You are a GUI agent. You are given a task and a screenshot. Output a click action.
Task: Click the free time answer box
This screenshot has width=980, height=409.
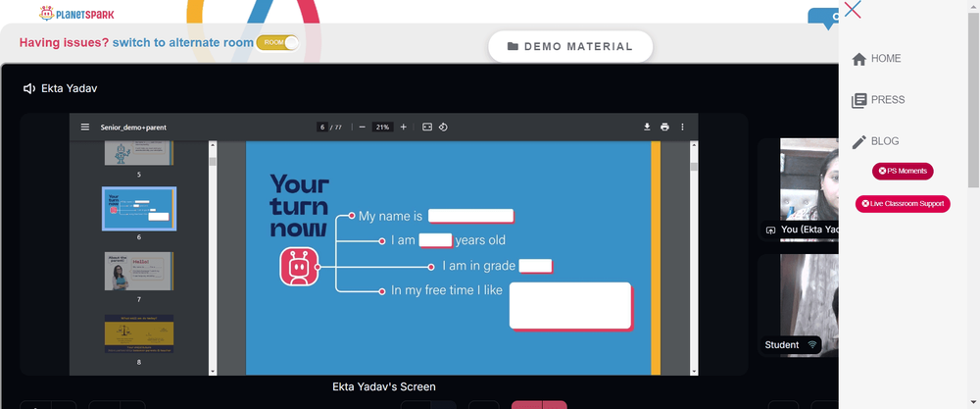coord(570,306)
